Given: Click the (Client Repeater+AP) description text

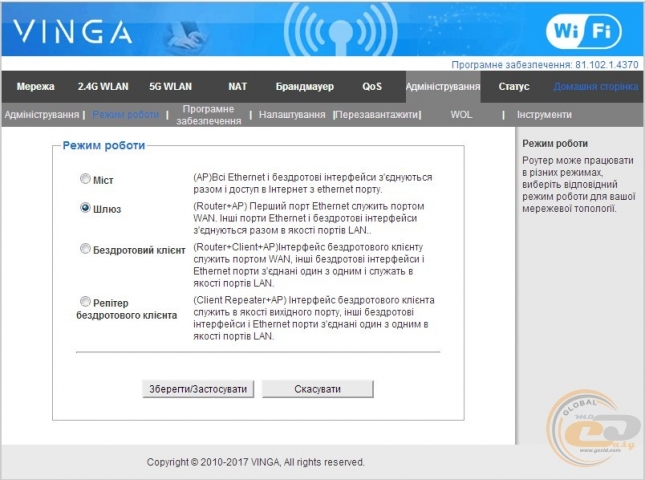Looking at the screenshot, I should pyautogui.click(x=313, y=318).
